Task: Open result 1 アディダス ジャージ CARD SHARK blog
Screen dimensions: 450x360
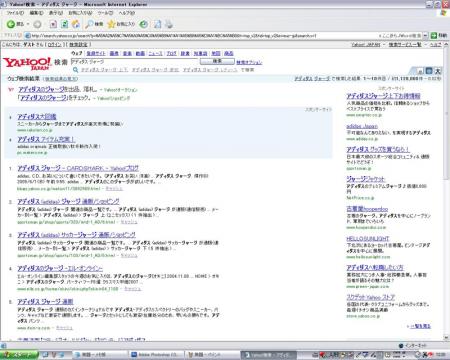Action: [78, 168]
